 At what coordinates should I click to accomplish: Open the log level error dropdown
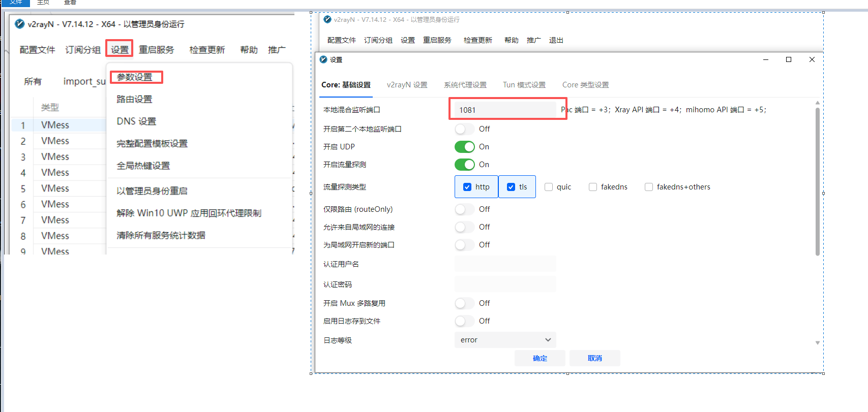(505, 340)
